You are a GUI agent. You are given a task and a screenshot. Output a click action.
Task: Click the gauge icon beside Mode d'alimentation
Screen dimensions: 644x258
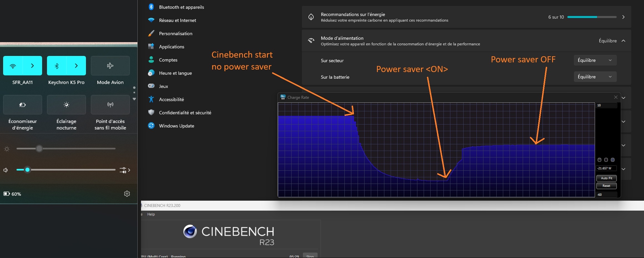click(x=311, y=41)
